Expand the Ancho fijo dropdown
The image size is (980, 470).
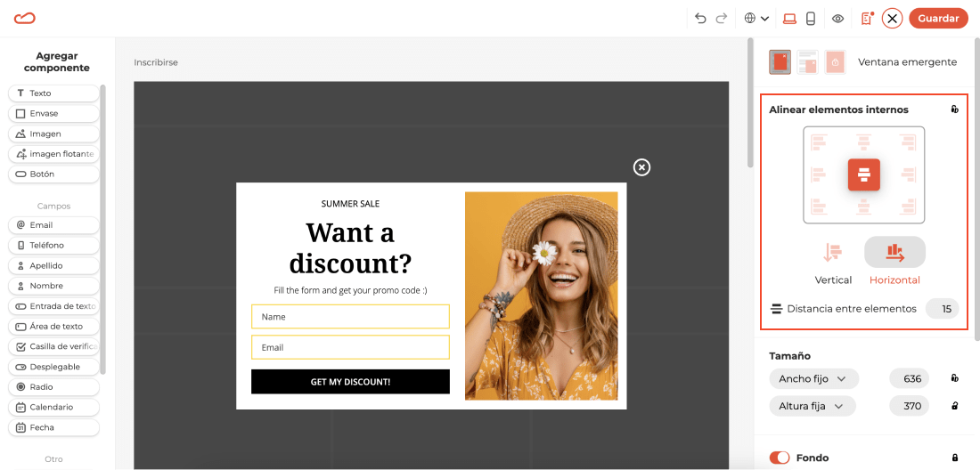[813, 378]
